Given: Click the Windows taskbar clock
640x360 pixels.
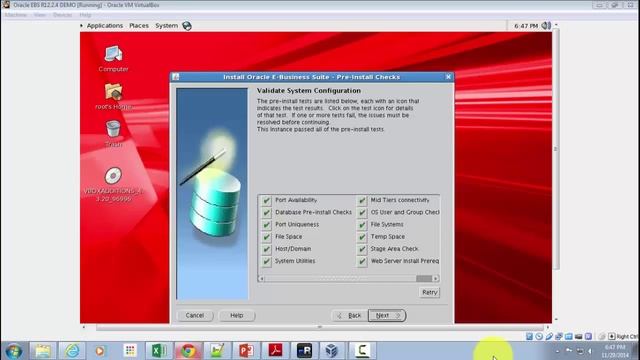Looking at the screenshot, I should 615,351.
